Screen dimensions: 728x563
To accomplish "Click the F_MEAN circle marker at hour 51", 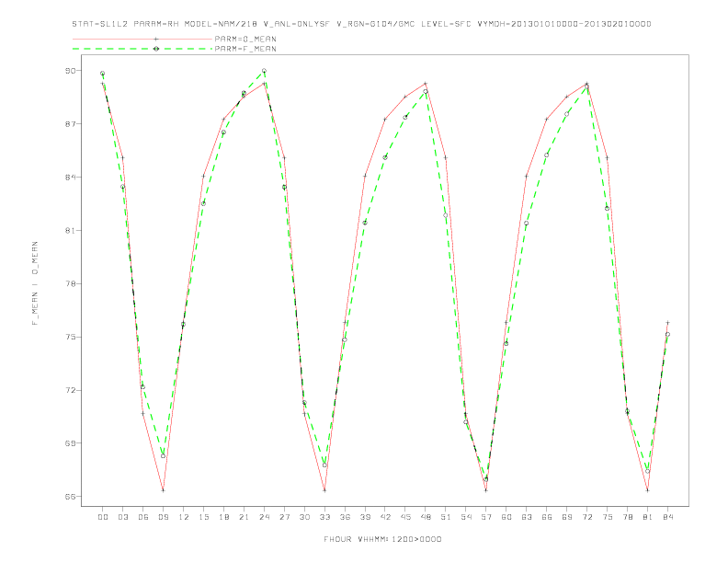I will (x=446, y=215).
